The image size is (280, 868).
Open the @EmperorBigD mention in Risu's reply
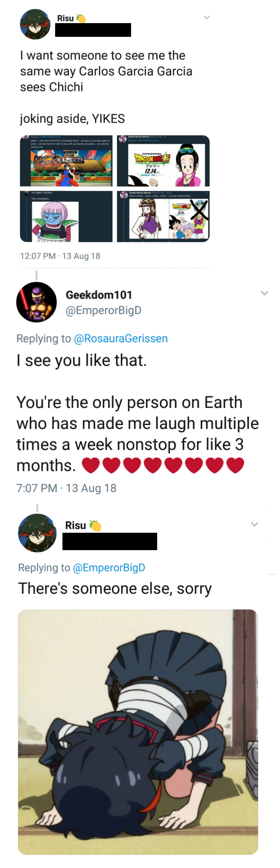point(109,568)
